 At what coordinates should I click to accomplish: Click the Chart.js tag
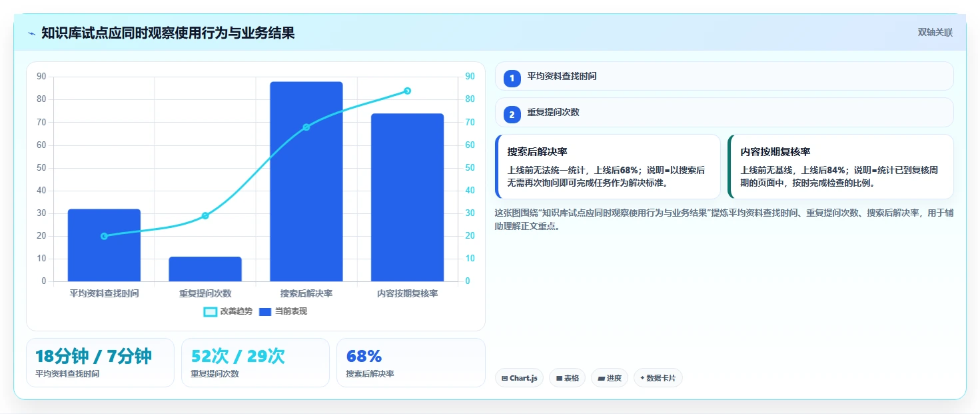(x=519, y=378)
